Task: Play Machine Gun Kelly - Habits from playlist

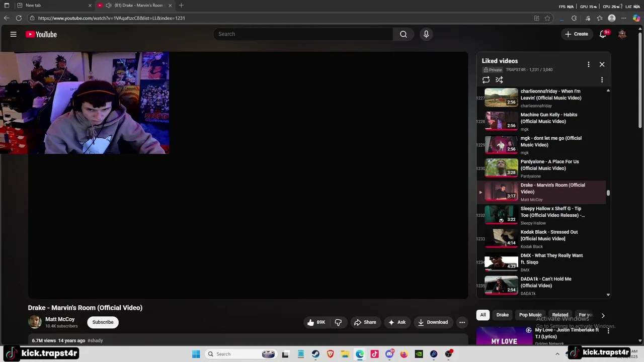Action: [542, 122]
